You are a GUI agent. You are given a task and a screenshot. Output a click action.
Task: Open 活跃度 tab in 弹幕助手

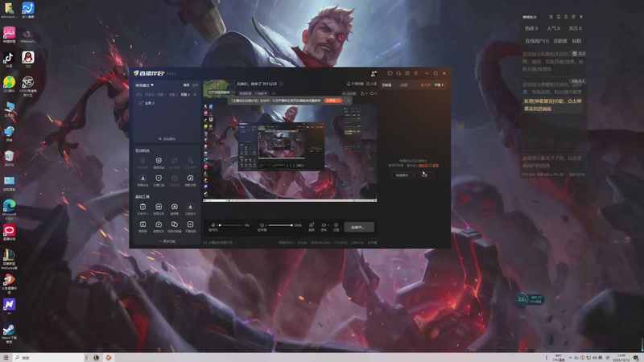[x=560, y=41]
